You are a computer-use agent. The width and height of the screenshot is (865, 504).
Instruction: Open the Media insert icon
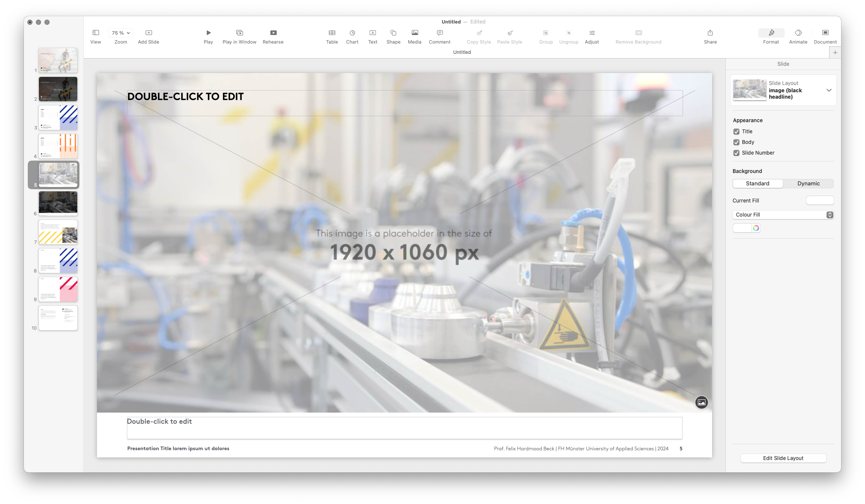(x=414, y=33)
